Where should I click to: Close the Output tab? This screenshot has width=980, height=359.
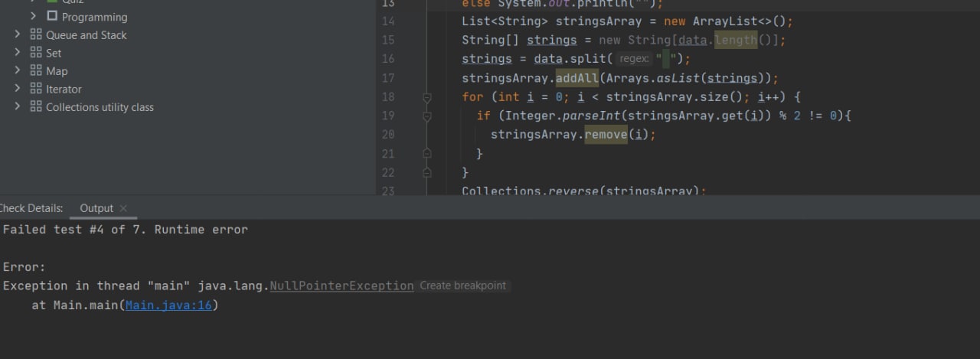123,208
